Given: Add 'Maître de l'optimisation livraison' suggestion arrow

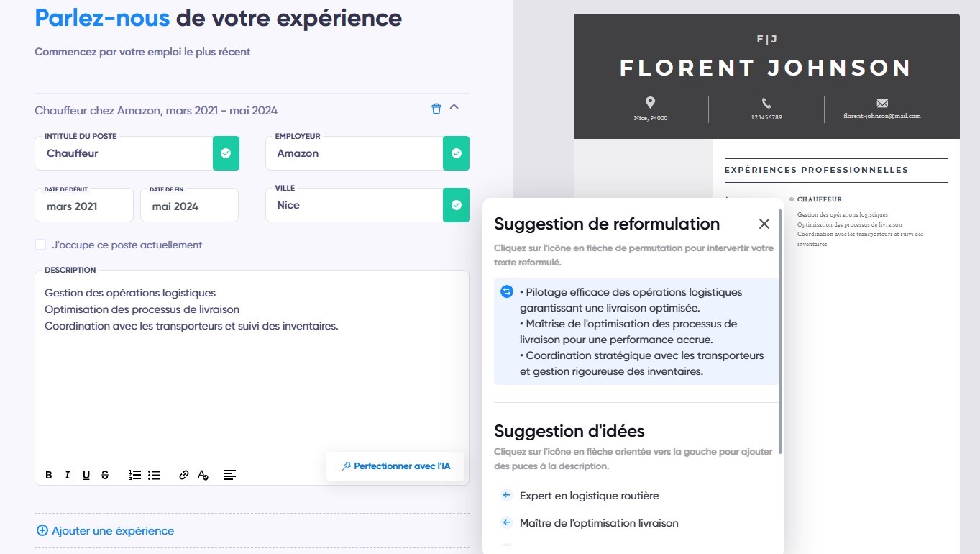Looking at the screenshot, I should [x=506, y=523].
